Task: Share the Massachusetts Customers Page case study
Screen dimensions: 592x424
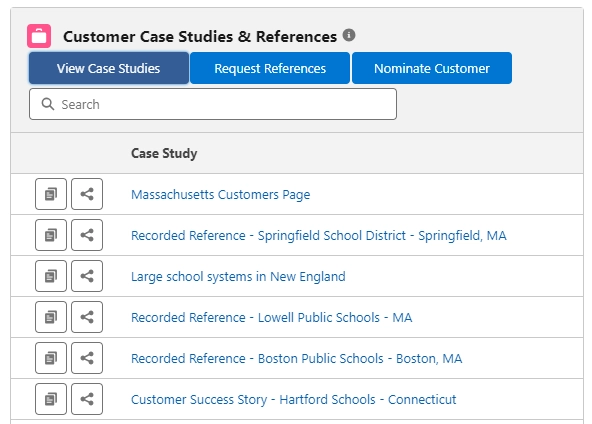Action: point(87,194)
